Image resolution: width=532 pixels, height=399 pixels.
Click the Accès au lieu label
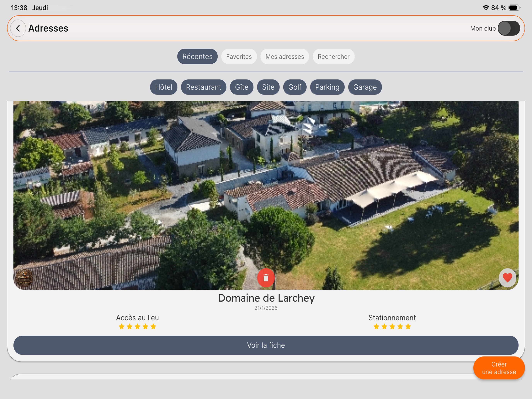[138, 318]
